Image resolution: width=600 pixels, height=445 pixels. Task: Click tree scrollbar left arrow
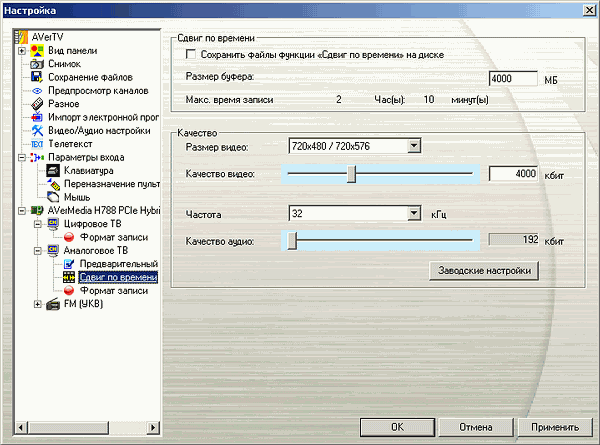pos(21,427)
